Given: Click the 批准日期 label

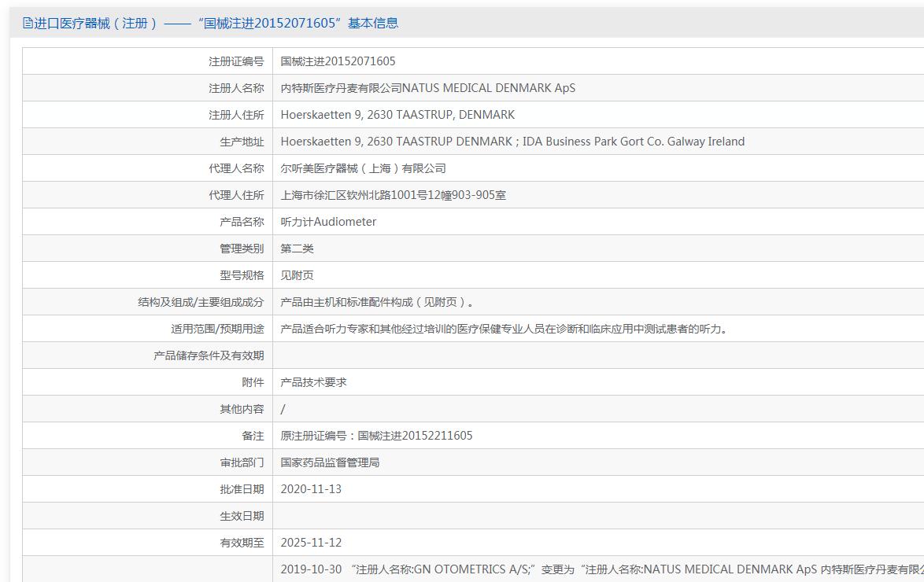Looking at the screenshot, I should pyautogui.click(x=242, y=489).
